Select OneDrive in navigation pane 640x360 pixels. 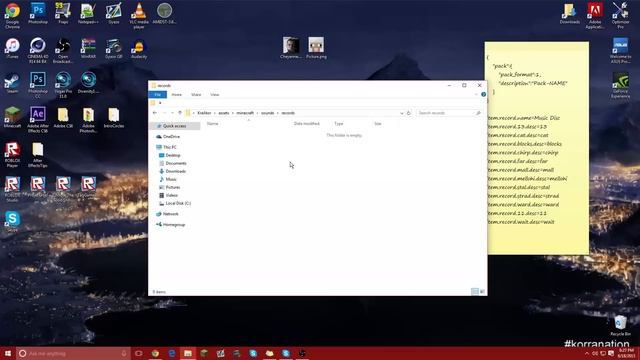(171, 137)
